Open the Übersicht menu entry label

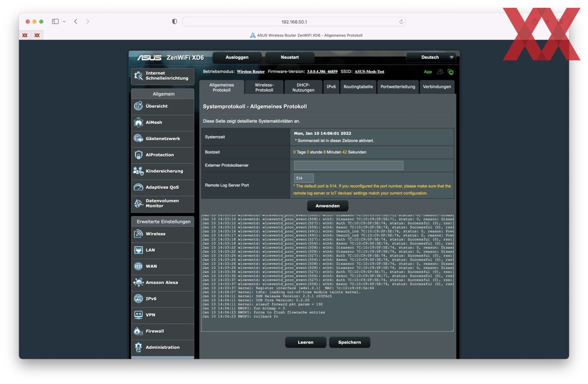[x=157, y=106]
